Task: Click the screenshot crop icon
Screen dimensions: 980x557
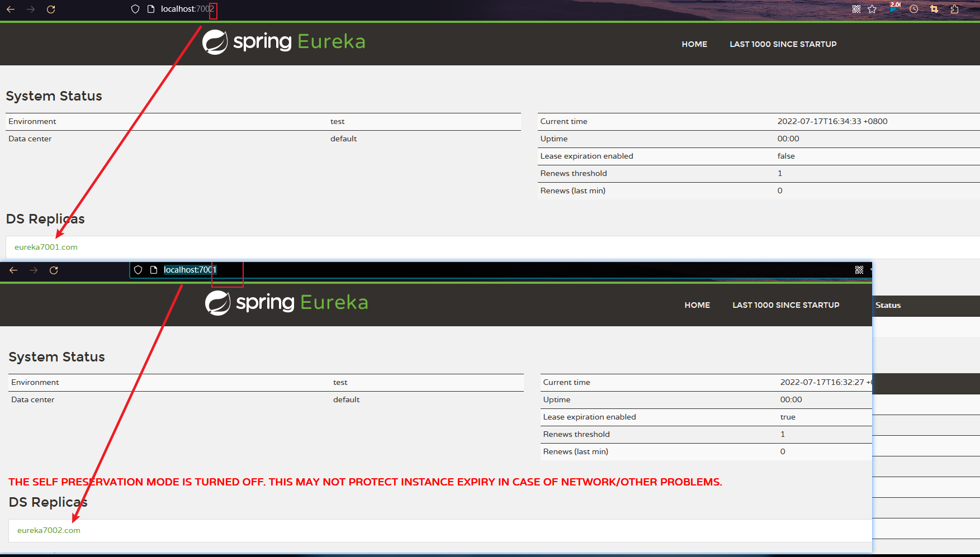Action: (934, 9)
